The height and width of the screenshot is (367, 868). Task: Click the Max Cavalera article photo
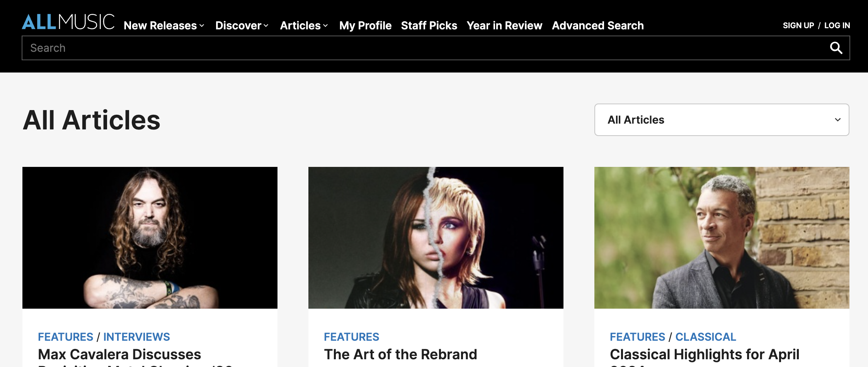tap(150, 238)
